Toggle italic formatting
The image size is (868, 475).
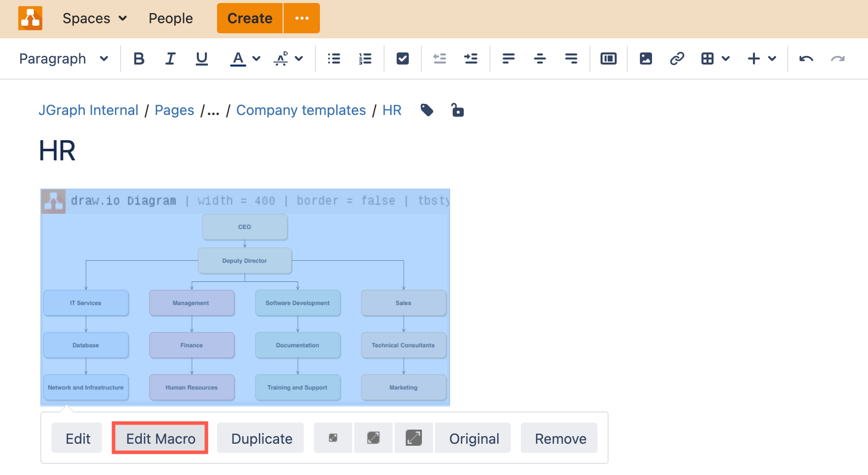point(170,58)
